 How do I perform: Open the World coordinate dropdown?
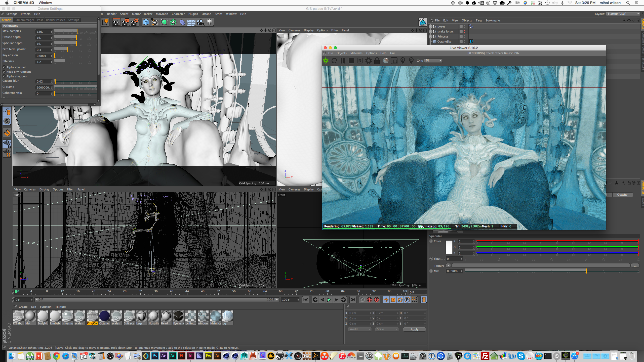click(x=360, y=329)
